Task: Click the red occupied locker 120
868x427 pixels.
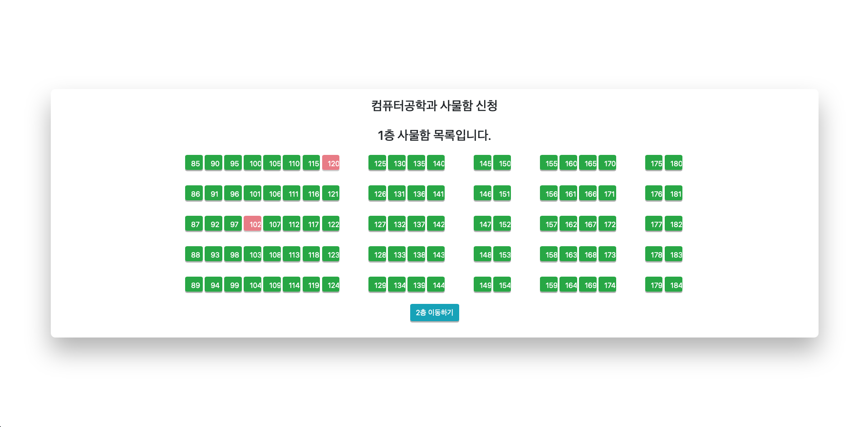Action: [x=331, y=163]
